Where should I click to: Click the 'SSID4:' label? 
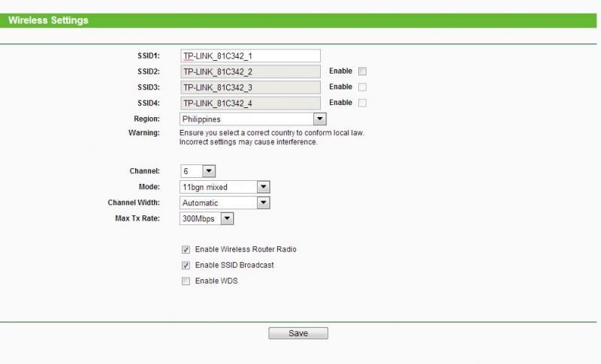tap(149, 103)
